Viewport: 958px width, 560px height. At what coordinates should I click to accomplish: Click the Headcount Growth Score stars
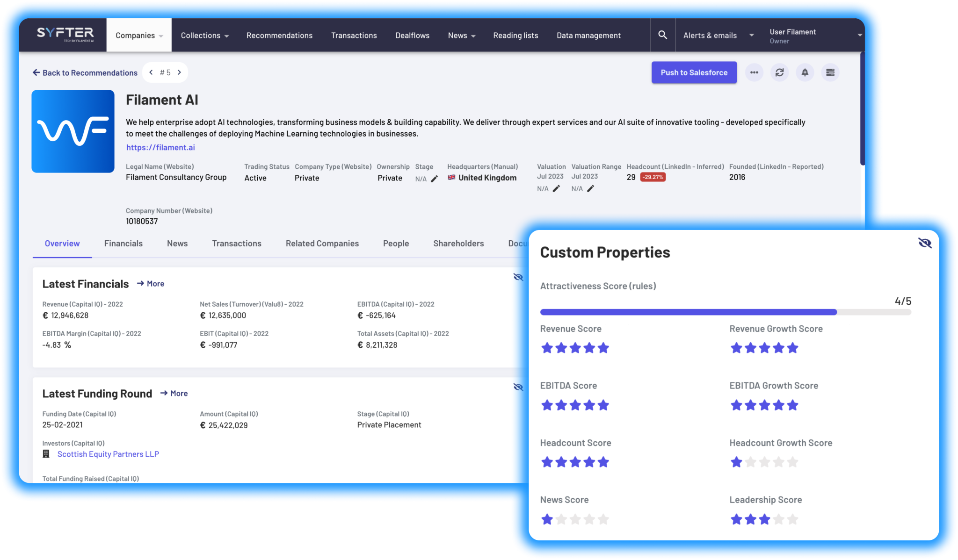(x=764, y=462)
